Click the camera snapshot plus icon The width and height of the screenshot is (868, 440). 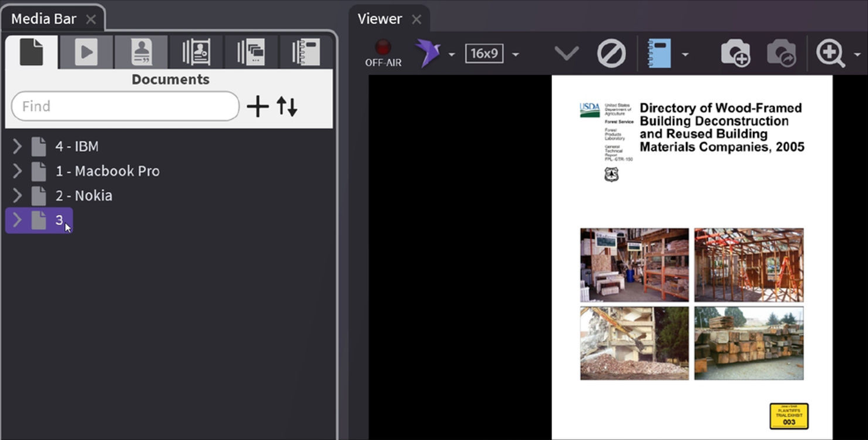click(735, 54)
